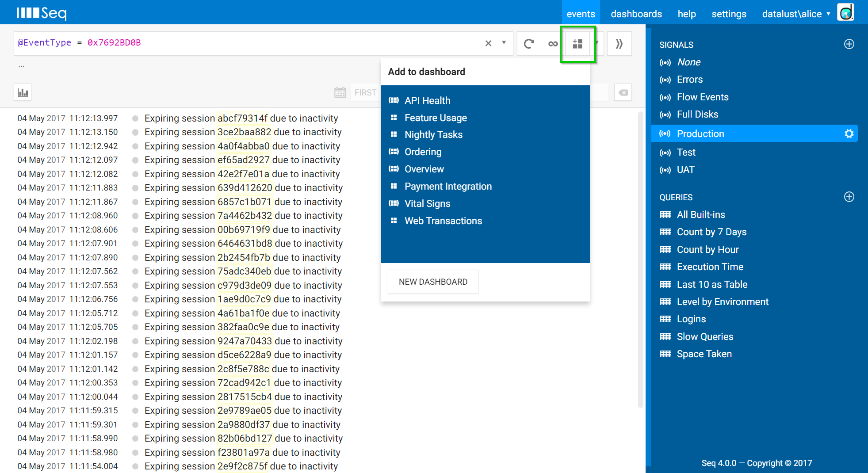Image resolution: width=868 pixels, height=473 pixels.
Task: Click the clear date range button
Action: click(623, 92)
